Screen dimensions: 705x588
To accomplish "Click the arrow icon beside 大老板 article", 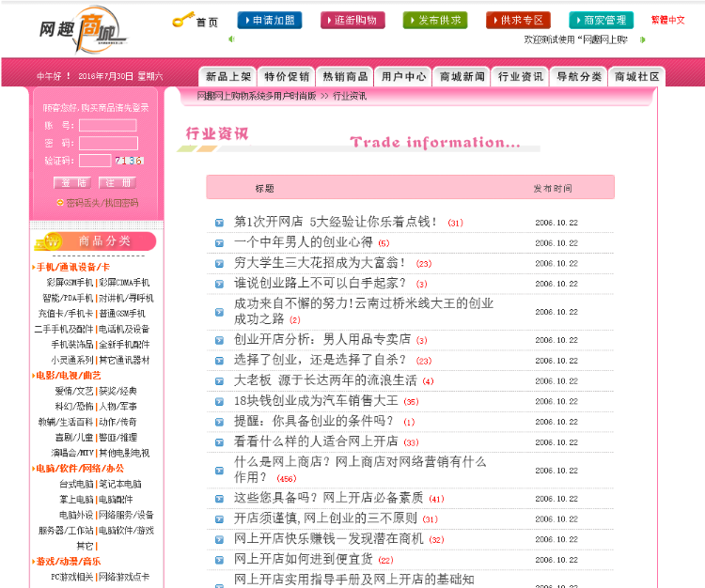I will pyautogui.click(x=219, y=381).
